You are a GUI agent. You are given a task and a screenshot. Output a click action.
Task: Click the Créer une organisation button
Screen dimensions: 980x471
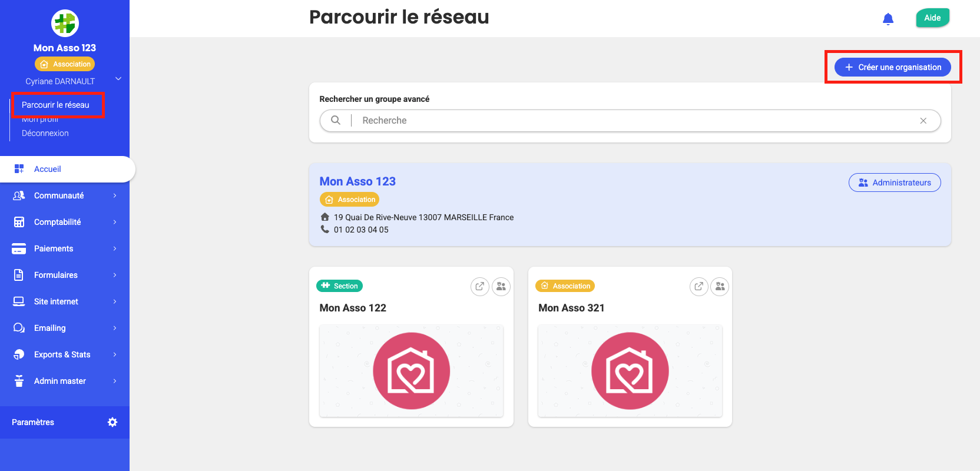coord(892,67)
